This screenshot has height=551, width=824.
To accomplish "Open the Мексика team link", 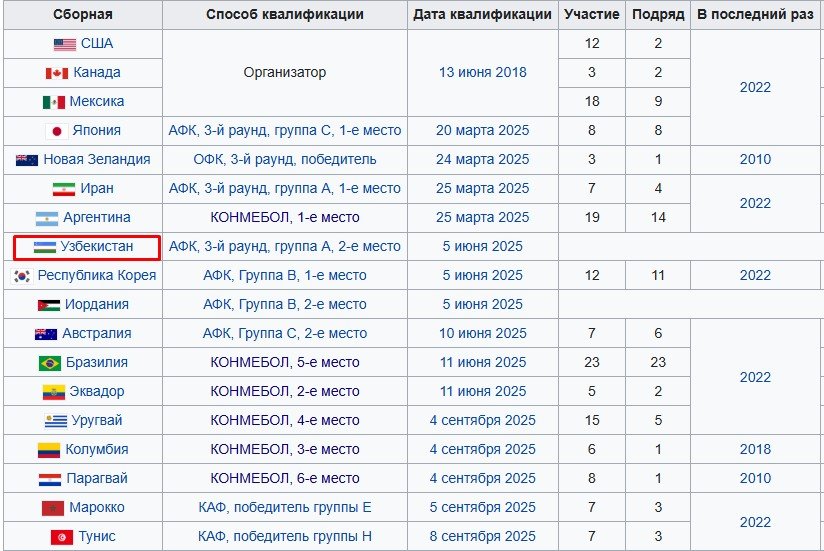I will (x=97, y=101).
